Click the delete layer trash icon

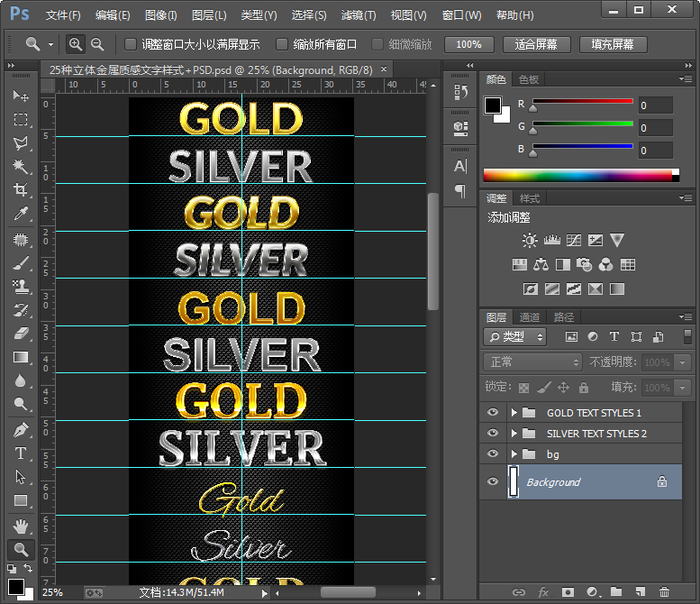(664, 592)
